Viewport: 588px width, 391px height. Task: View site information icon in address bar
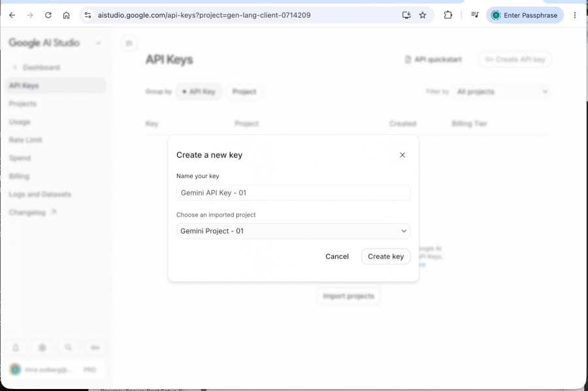point(88,15)
